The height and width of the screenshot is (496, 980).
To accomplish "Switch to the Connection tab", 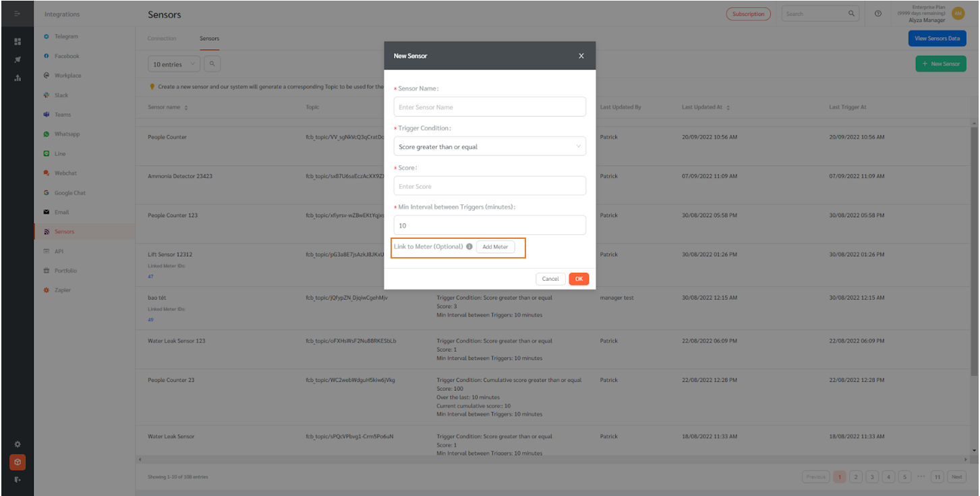I will coord(162,38).
